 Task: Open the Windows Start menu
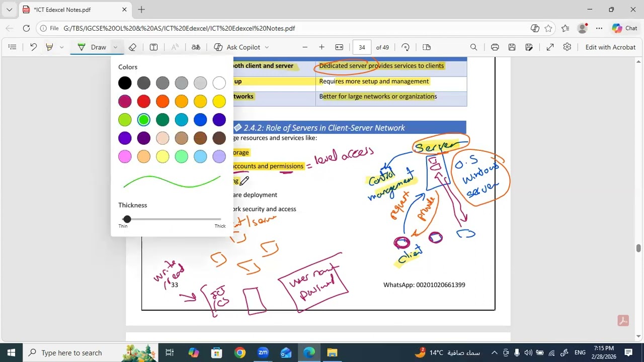point(11,352)
